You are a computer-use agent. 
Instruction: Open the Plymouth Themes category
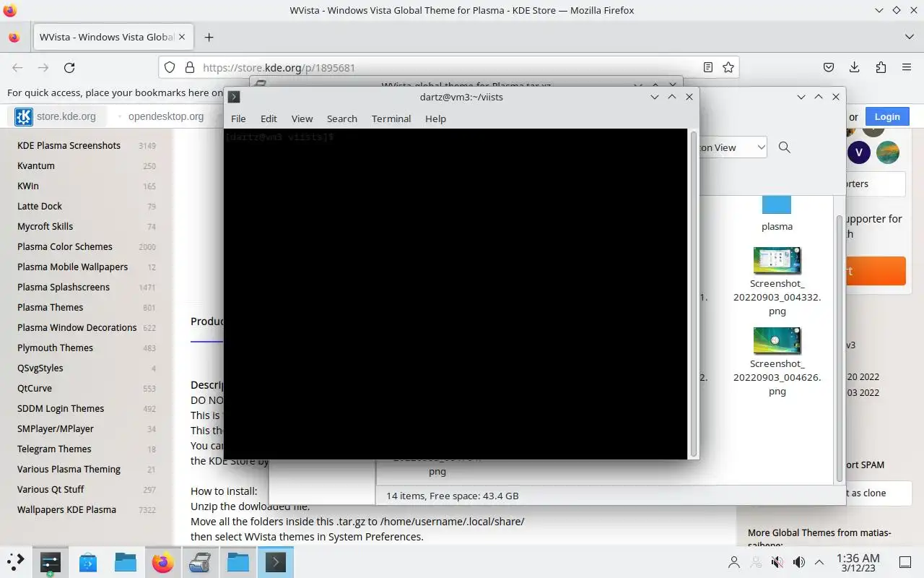tap(55, 348)
